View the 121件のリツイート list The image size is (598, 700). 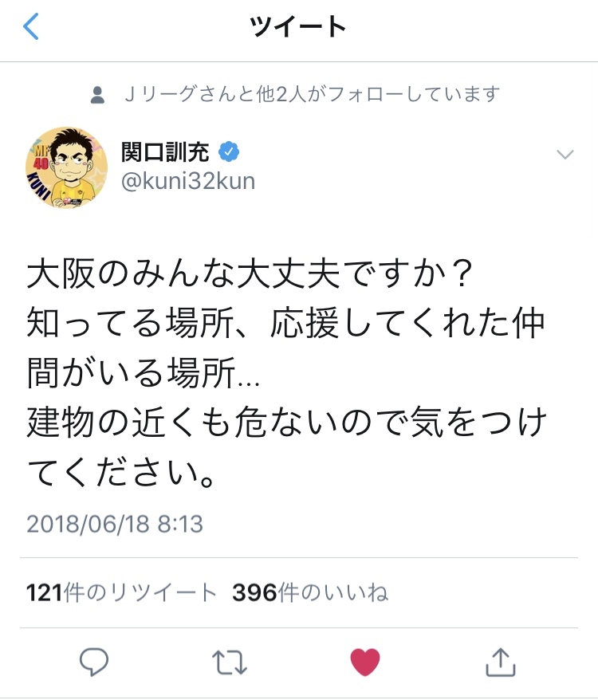pos(122,592)
